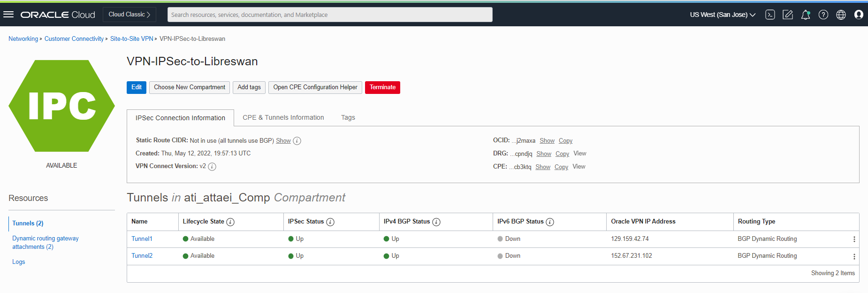Open Dynamic routing gateway attachments resource
The image size is (868, 293).
click(45, 243)
